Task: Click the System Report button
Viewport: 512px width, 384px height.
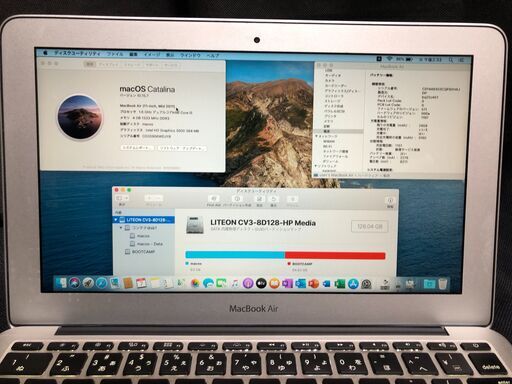Action: pyautogui.click(x=137, y=147)
